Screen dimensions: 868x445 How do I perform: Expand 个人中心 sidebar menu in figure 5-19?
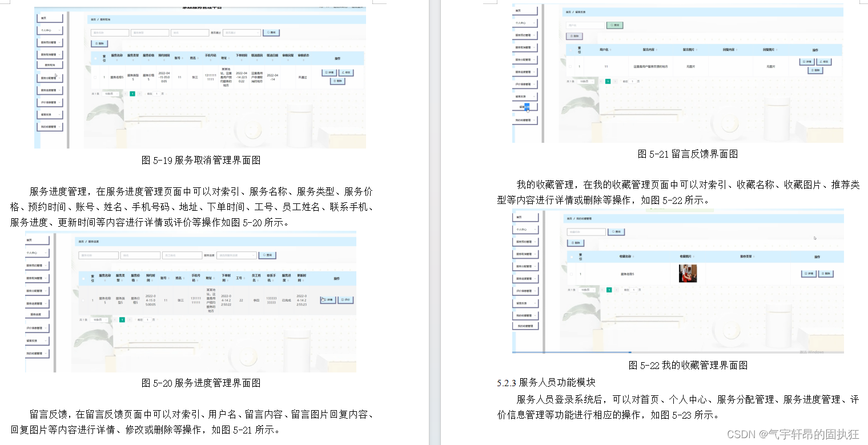click(x=49, y=30)
